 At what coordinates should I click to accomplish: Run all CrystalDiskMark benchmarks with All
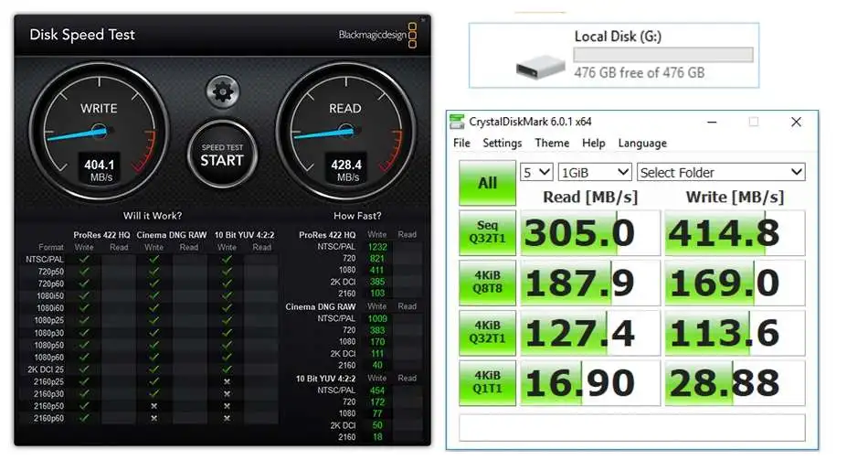[487, 183]
